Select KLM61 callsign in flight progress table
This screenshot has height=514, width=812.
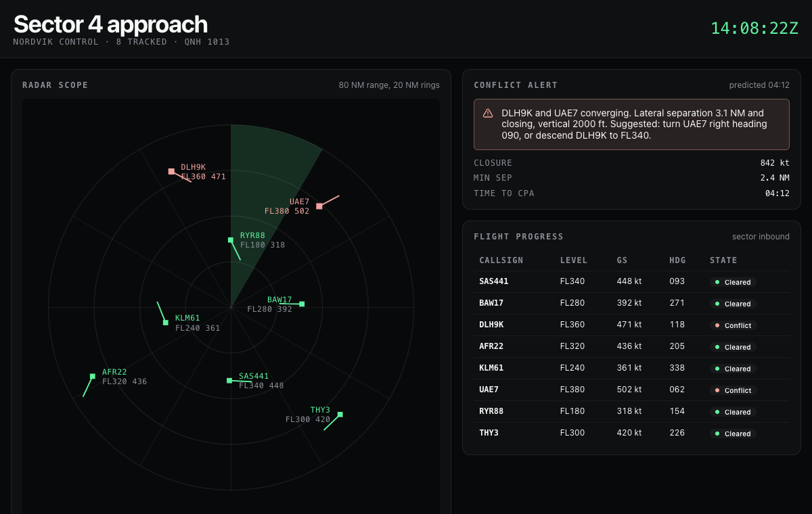coord(491,368)
